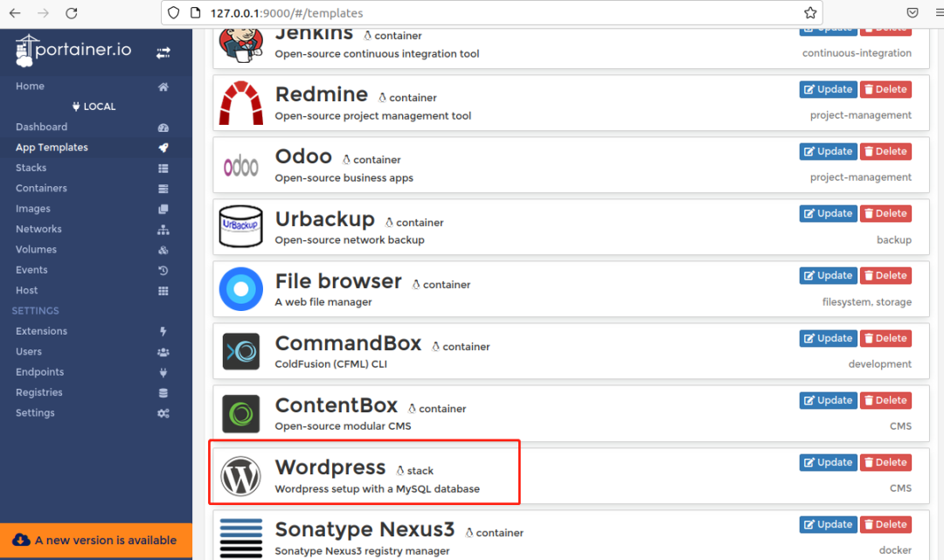The image size is (944, 560).
Task: Click the Extensions bolt icon
Action: [163, 331]
